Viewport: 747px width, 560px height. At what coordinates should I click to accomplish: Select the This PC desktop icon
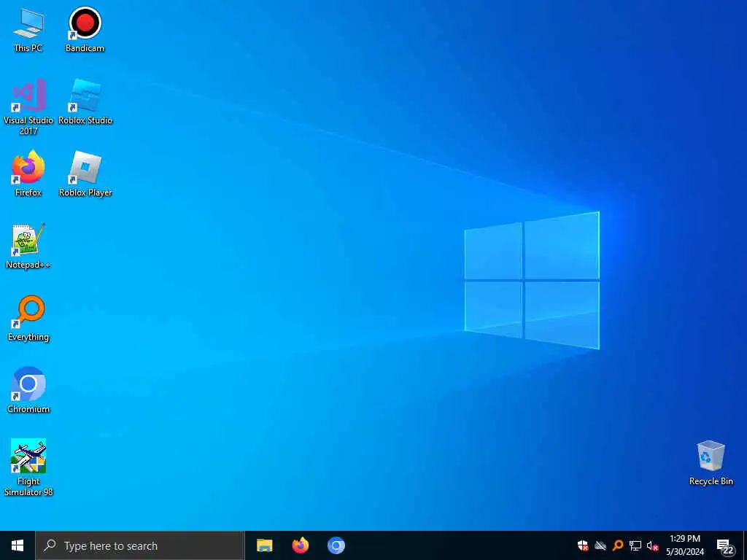28,30
